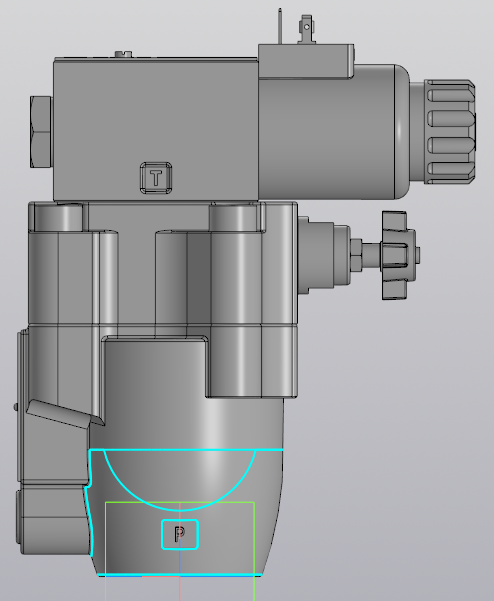
Task: Select the small screw head atop upper block
Action: [123, 54]
